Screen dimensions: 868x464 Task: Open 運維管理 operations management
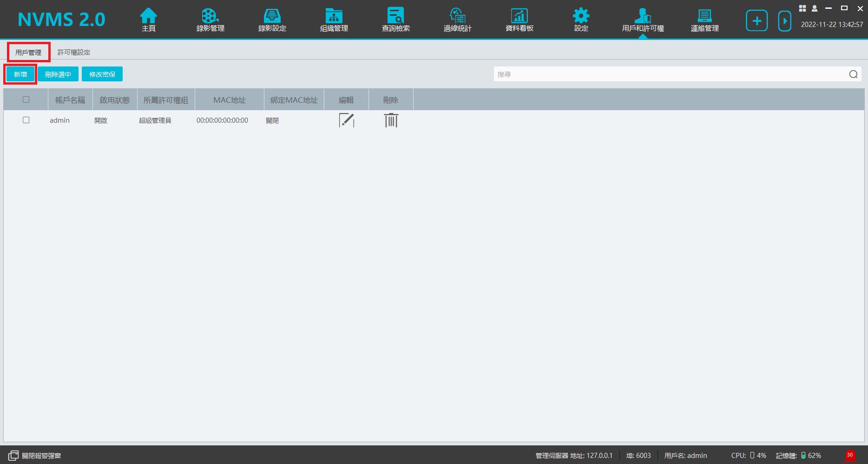coord(704,20)
